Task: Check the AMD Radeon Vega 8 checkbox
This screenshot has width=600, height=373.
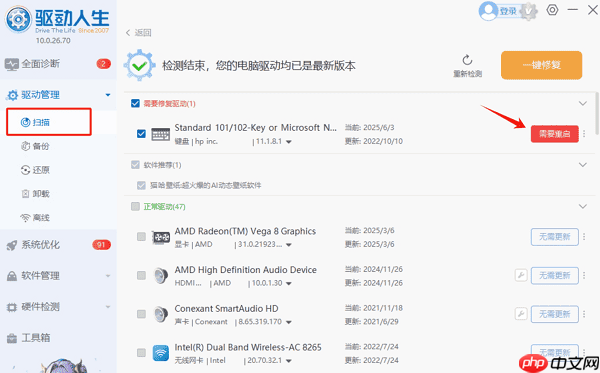Action: click(141, 237)
